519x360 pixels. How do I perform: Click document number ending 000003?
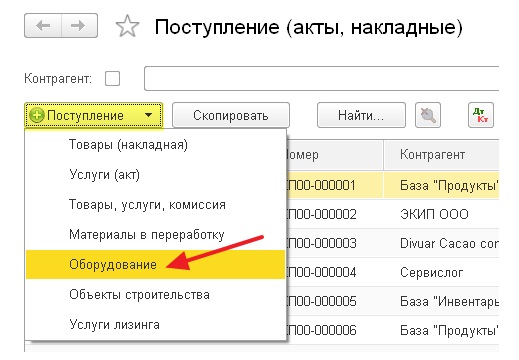[x=322, y=243]
